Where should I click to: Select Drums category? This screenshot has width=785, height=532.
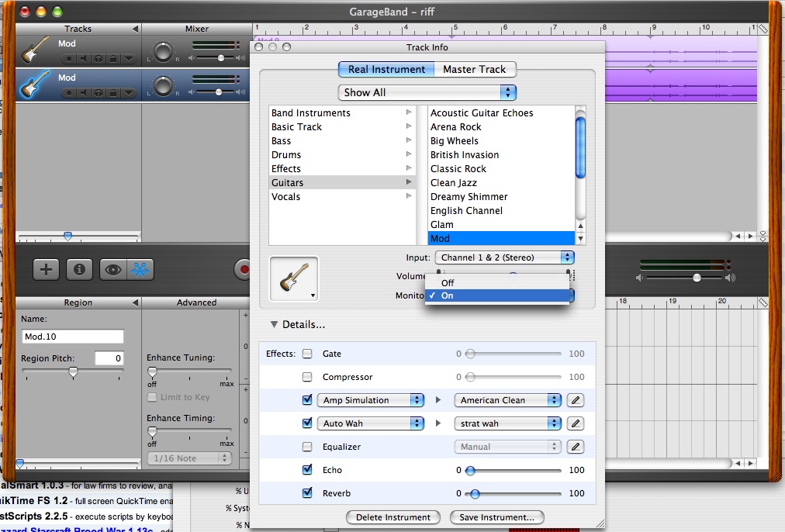tap(342, 155)
